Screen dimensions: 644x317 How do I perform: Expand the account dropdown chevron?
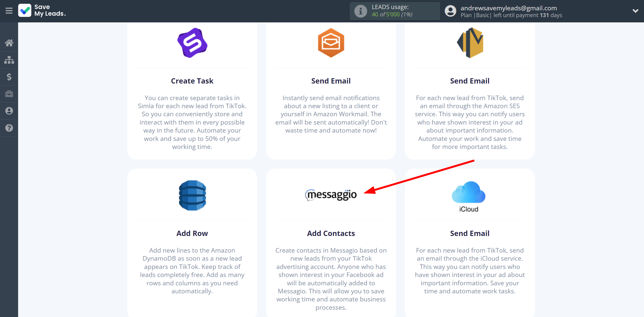635,11
